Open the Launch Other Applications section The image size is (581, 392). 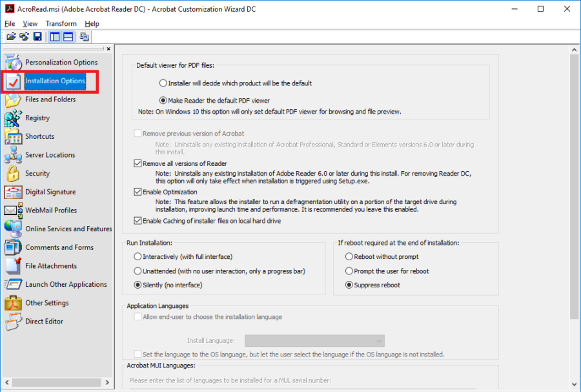click(66, 284)
